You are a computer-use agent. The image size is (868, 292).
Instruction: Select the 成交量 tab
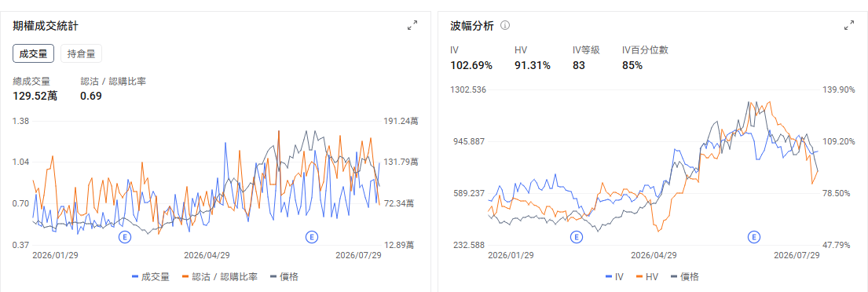tap(33, 53)
